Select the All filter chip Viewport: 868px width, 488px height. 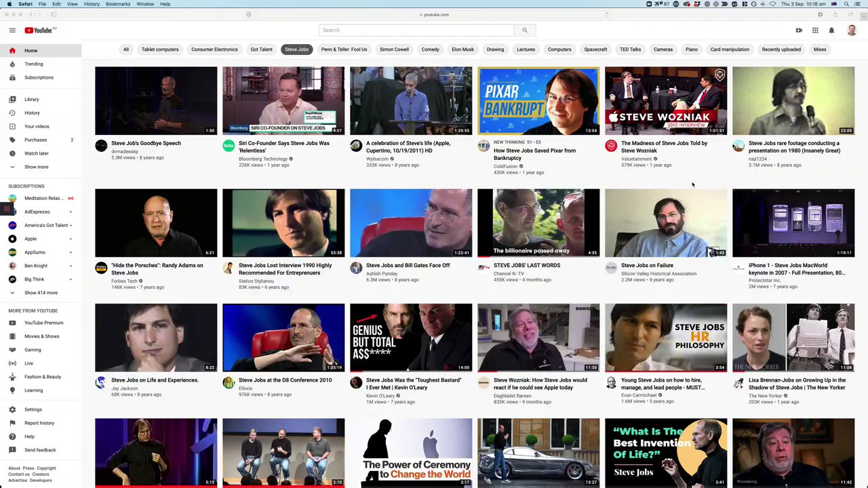click(125, 49)
